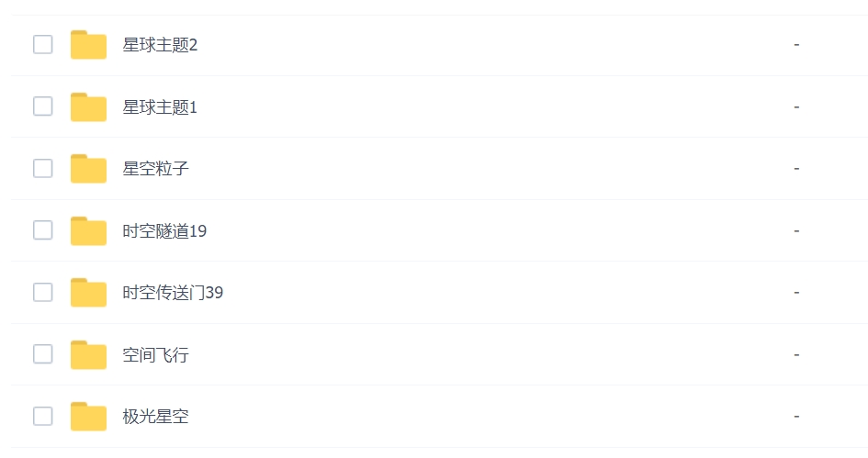Click the 时空隧道19 folder icon
868x458 pixels.
[x=88, y=231]
